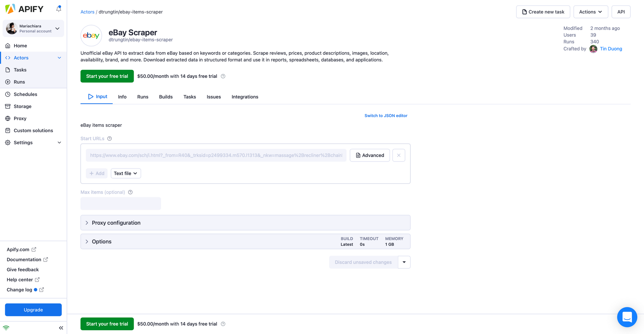Screen dimensions: 644x334
Task: Click the eBay logo thumbnail
Action: coord(91,35)
